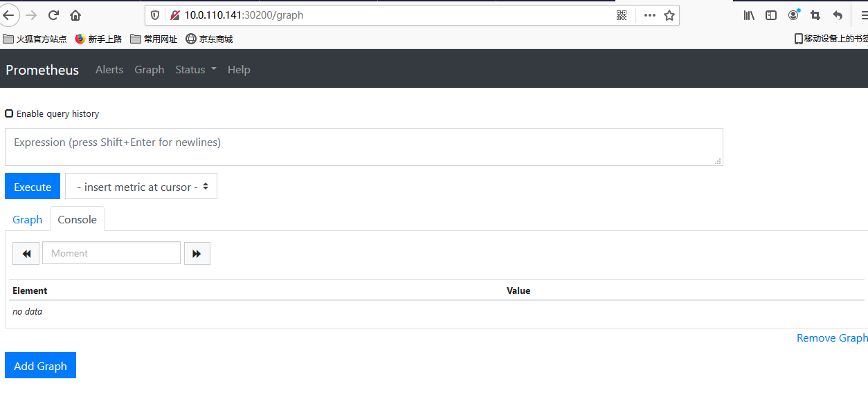
Task: Open Alerts in the Prometheus navbar
Action: click(x=109, y=70)
